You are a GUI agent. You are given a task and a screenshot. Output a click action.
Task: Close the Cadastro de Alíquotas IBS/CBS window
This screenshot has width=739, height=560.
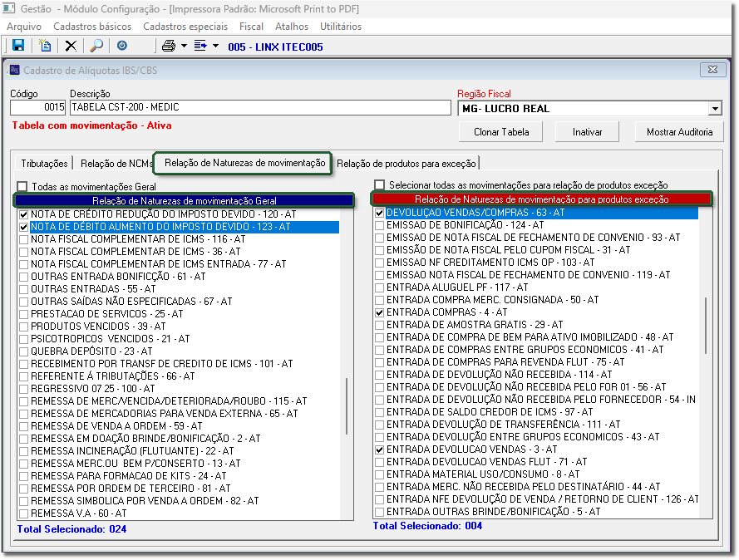[713, 70]
